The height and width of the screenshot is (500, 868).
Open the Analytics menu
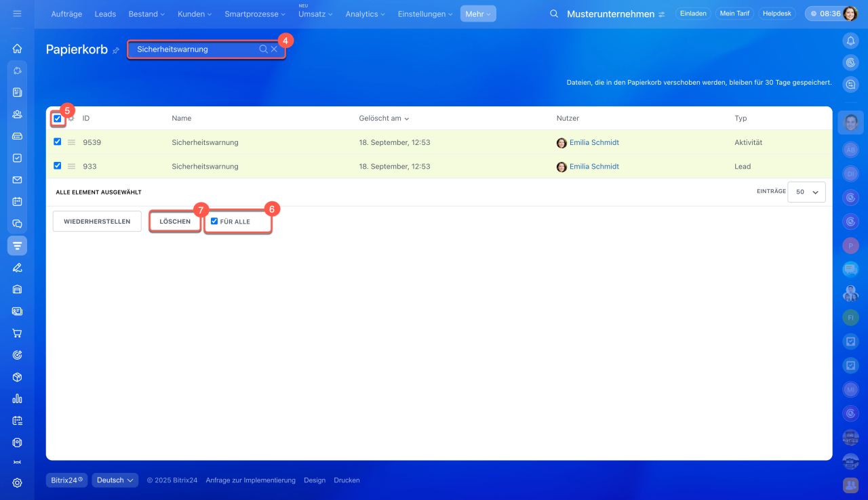coord(365,14)
